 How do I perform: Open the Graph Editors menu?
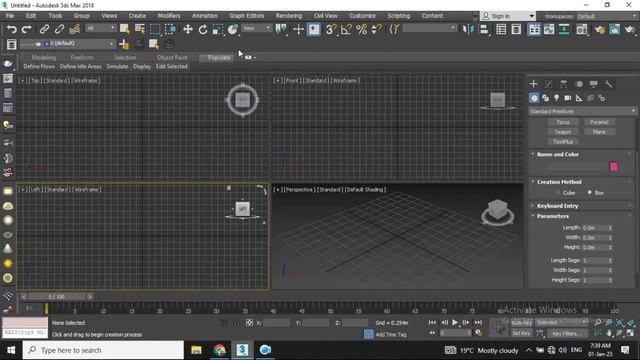coord(247,16)
